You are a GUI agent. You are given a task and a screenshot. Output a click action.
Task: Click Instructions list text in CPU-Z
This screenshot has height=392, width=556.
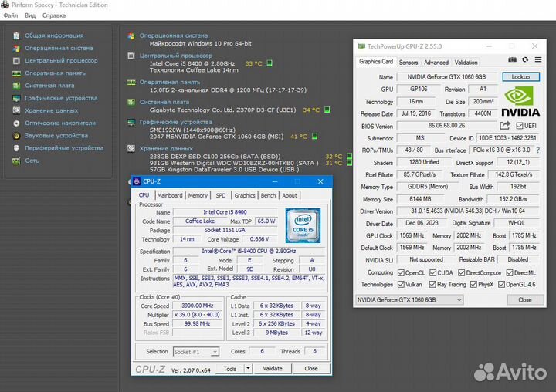click(x=249, y=281)
